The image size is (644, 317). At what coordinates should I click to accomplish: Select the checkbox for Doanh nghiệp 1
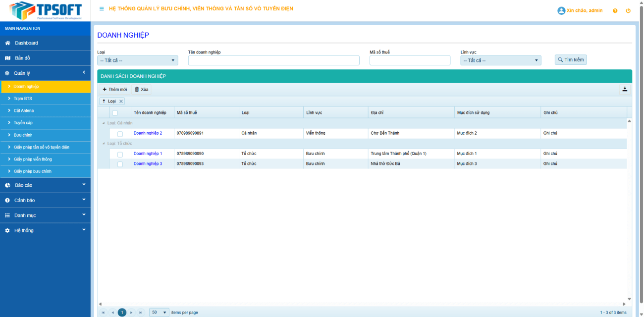[x=120, y=154]
